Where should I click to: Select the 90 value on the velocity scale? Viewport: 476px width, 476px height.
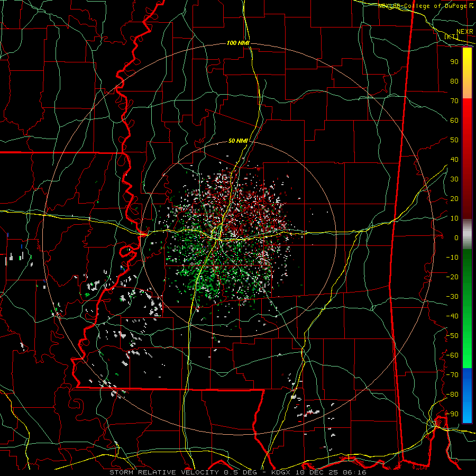point(454,62)
